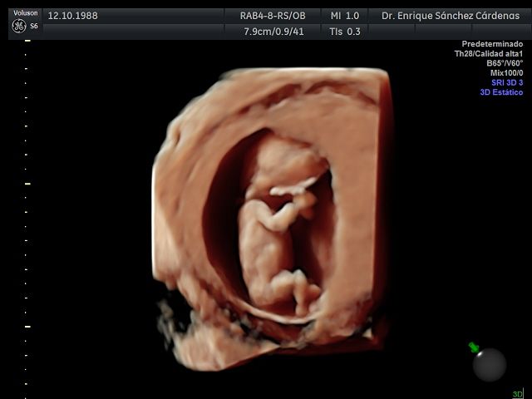Image resolution: width=532 pixels, height=399 pixels.
Task: Click the green 3D mode indicator
Action: point(518,393)
